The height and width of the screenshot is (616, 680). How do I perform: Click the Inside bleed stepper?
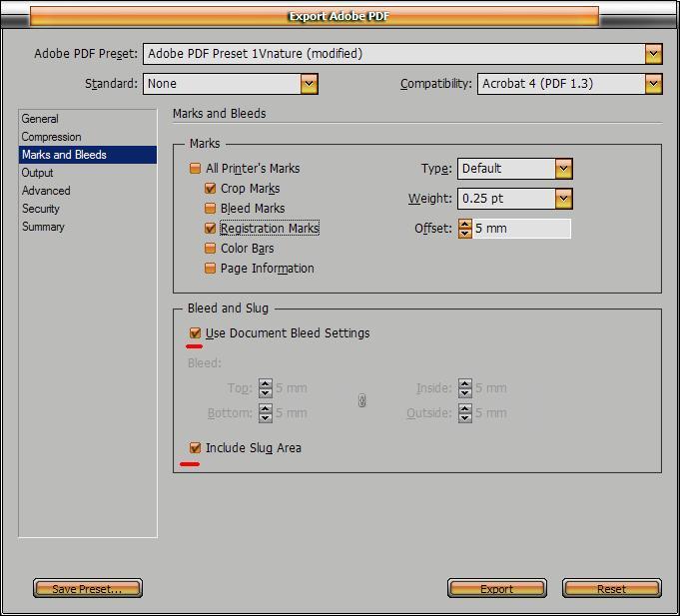[465, 388]
